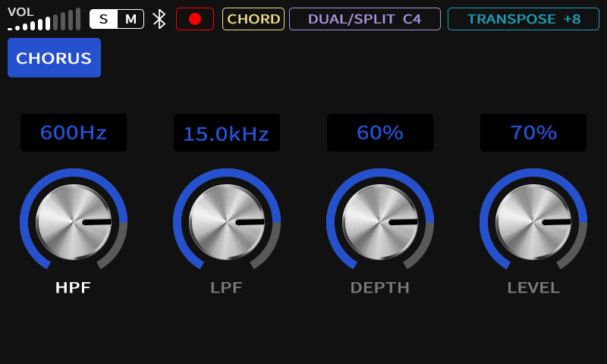This screenshot has width=607, height=364.
Task: Choose the LPF parameter label
Action: [x=226, y=287]
